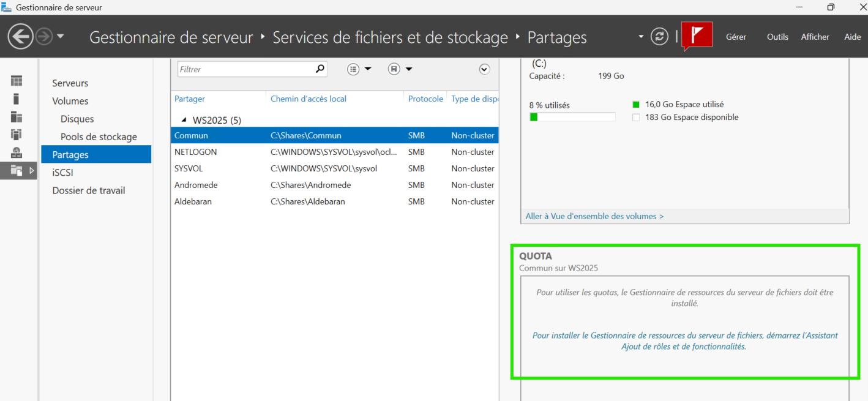Open the red notifications flag
Image resolution: width=868 pixels, height=401 pixels.
pos(697,36)
